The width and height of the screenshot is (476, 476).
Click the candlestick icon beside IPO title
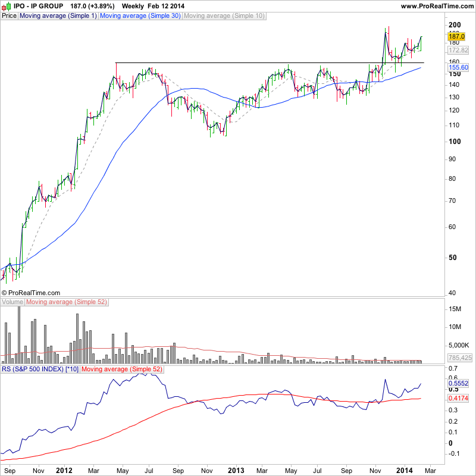(7, 6)
